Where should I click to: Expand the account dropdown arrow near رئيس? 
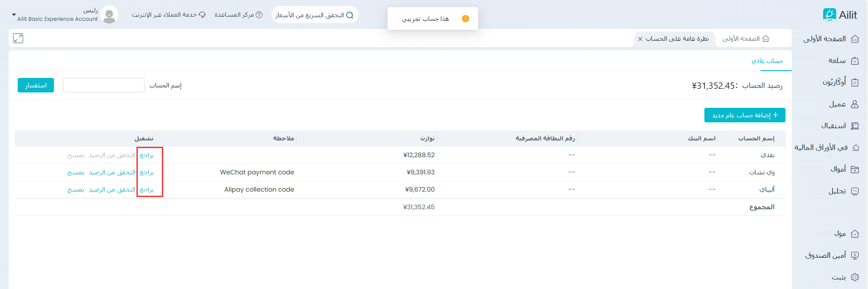[x=14, y=15]
